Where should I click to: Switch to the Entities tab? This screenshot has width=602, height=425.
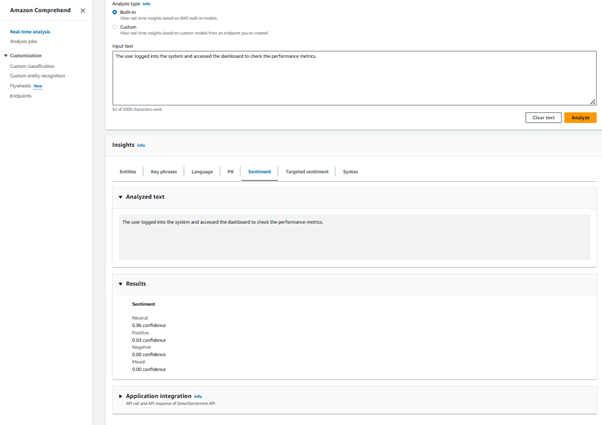pyautogui.click(x=128, y=172)
